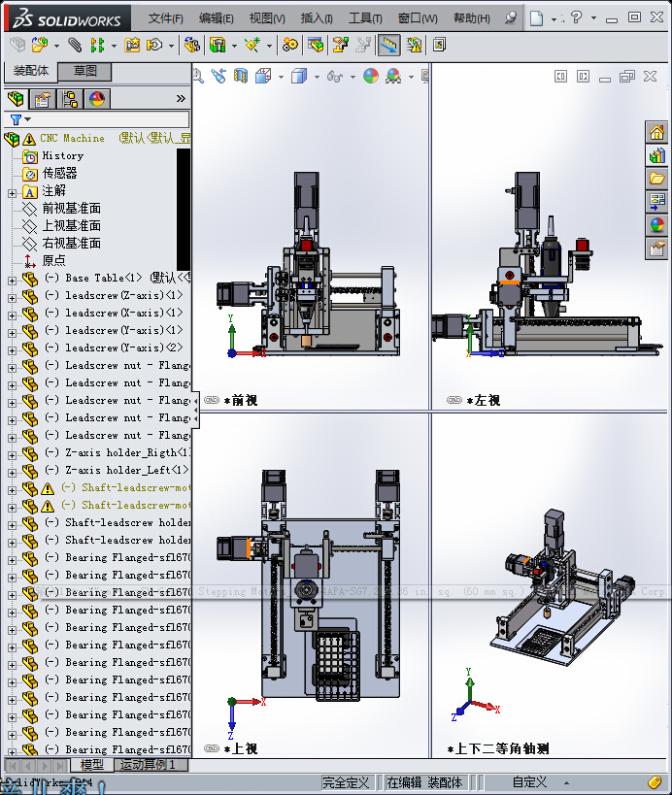Click the rightmost assembly toolbar icon
The height and width of the screenshot is (795, 672).
(439, 45)
